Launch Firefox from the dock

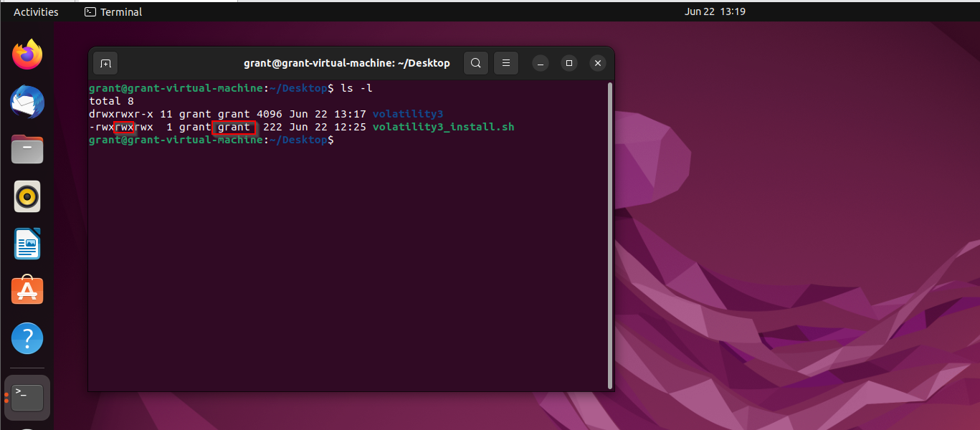tap(27, 54)
